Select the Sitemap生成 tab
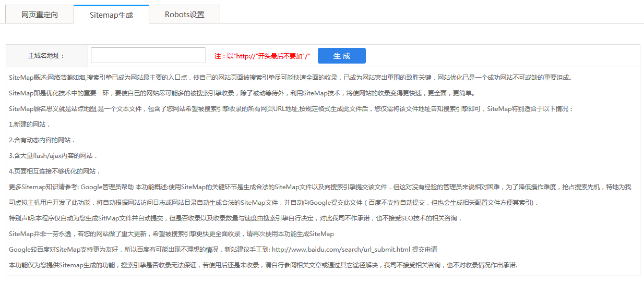 point(111,15)
